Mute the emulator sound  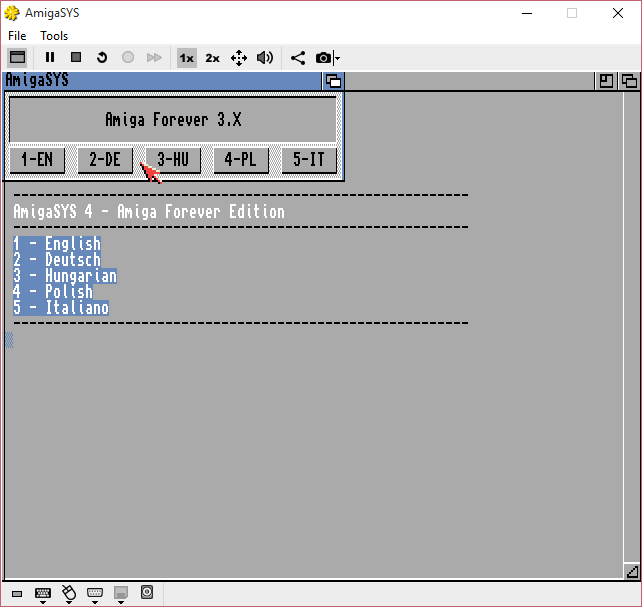click(x=265, y=58)
